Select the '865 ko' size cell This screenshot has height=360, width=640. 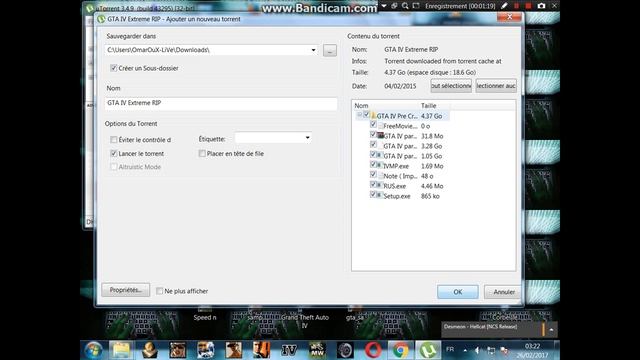pyautogui.click(x=430, y=196)
